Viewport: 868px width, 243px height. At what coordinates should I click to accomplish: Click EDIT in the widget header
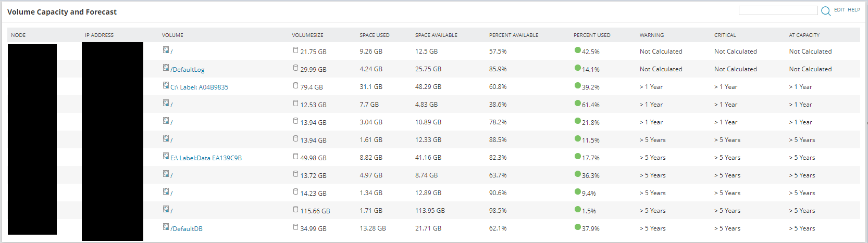[x=839, y=10]
